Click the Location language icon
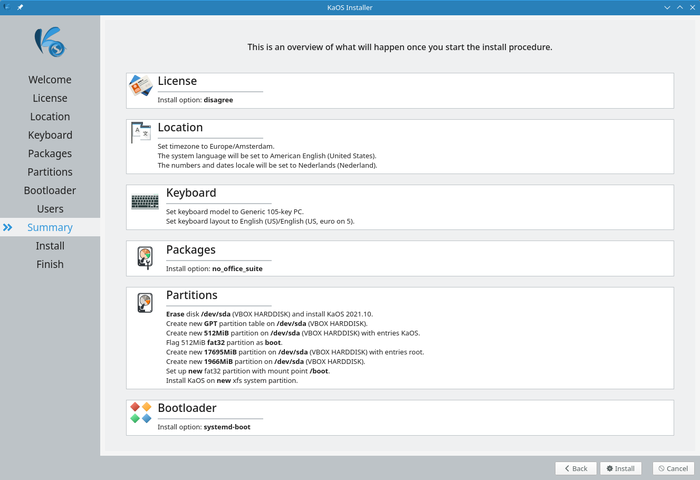Image resolution: width=700 pixels, height=480 pixels. pos(141,132)
